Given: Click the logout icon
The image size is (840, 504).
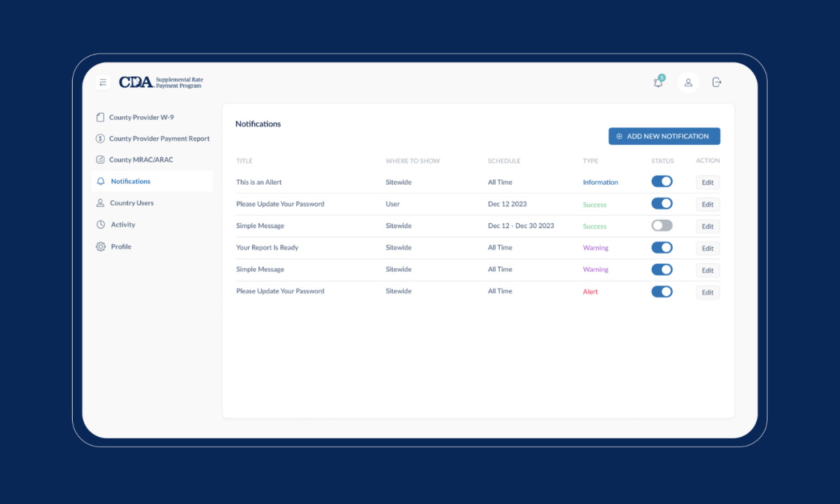Looking at the screenshot, I should pyautogui.click(x=716, y=82).
